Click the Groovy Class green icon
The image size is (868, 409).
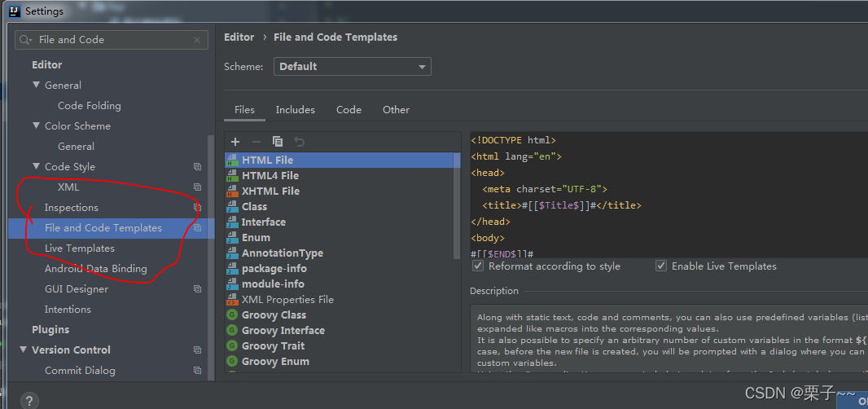click(x=232, y=314)
